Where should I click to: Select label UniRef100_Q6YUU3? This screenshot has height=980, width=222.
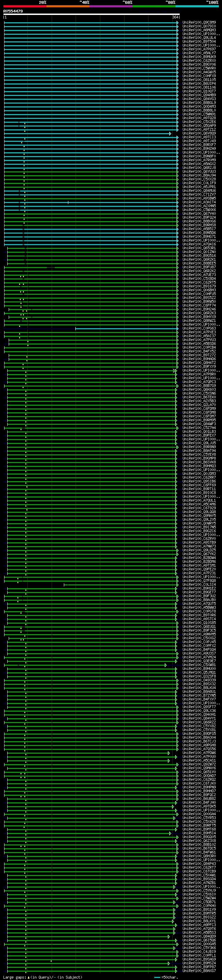tap(199, 172)
